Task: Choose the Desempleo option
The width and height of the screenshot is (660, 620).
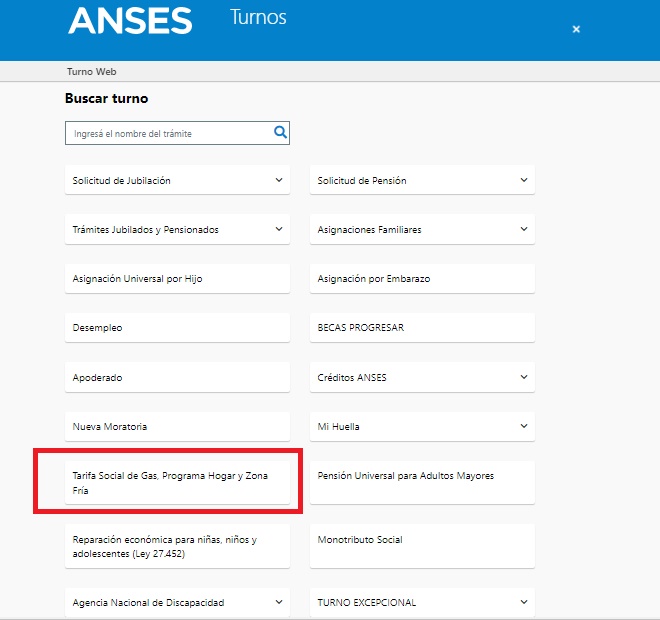Action: 177,327
